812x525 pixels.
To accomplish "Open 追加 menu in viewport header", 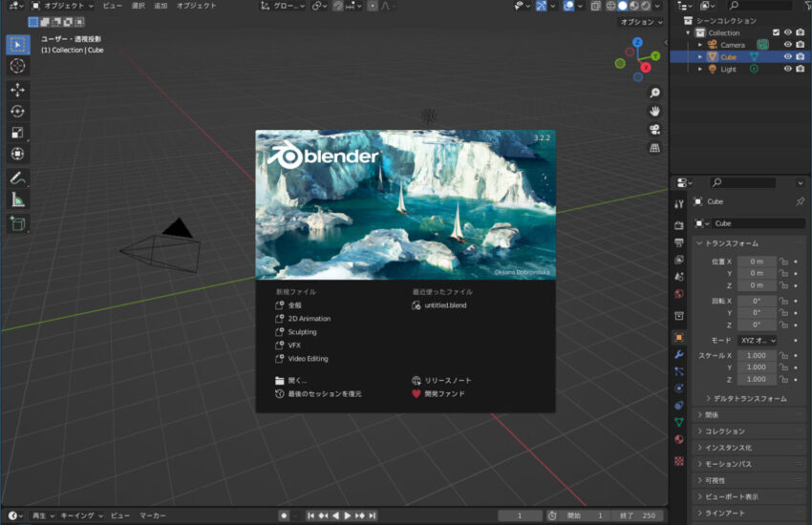I will [x=160, y=6].
